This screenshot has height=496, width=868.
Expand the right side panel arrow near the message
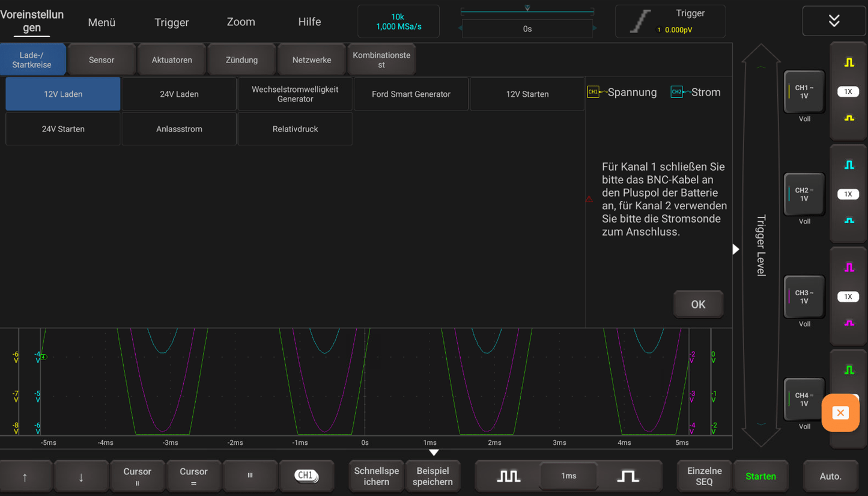(x=735, y=249)
